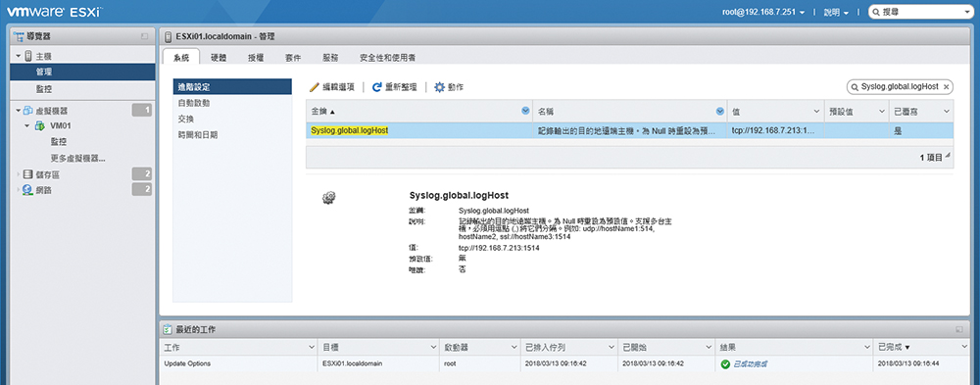Image resolution: width=980 pixels, height=385 pixels.
Task: Click the Host icon in navigator
Action: (28, 56)
